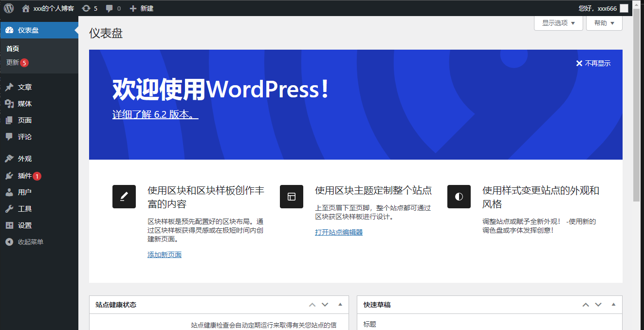Click the red plugin update badge 1
The width and height of the screenshot is (644, 330).
37,176
